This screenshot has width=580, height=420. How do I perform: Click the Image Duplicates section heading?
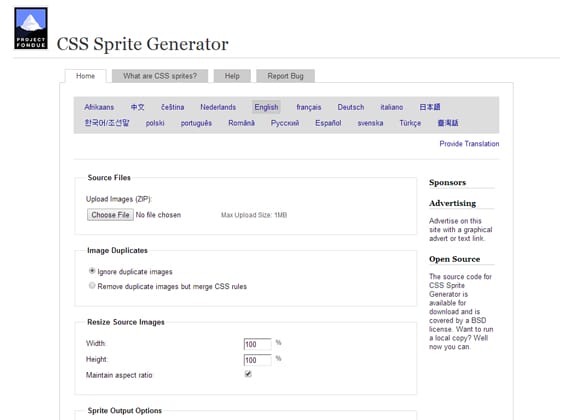pyautogui.click(x=117, y=251)
